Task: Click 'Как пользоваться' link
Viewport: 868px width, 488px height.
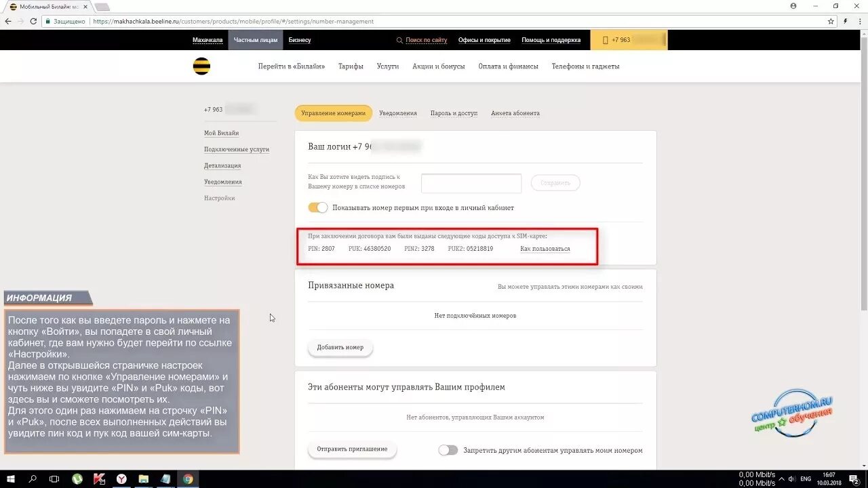Action: coord(545,249)
